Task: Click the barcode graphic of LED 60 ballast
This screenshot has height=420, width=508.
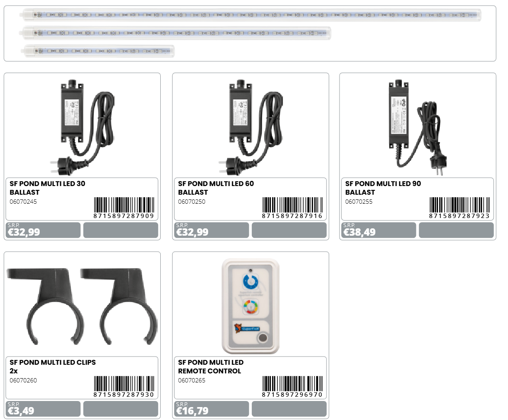Action: [x=292, y=205]
